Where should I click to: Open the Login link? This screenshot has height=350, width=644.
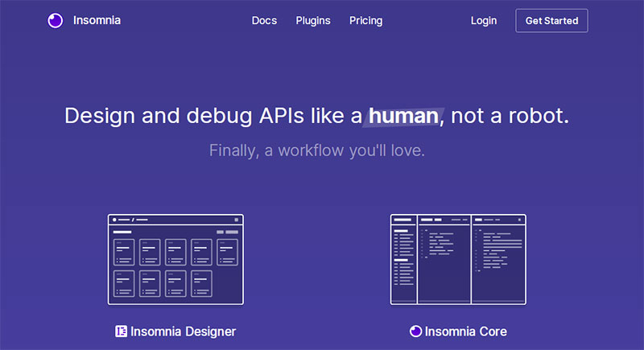484,20
